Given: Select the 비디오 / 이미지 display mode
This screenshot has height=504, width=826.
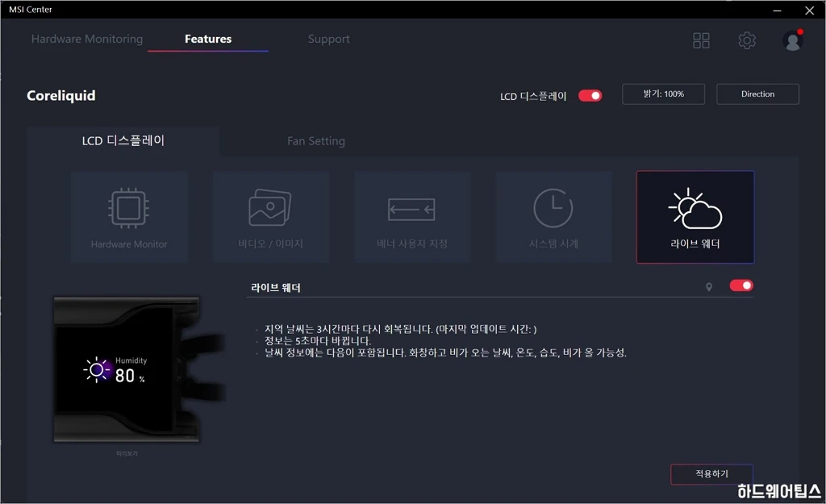Looking at the screenshot, I should tap(271, 216).
